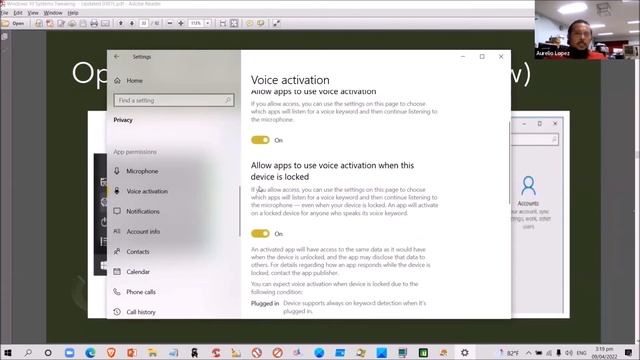Toggle voice activation when device is locked
The image size is (640, 360).
tap(260, 234)
